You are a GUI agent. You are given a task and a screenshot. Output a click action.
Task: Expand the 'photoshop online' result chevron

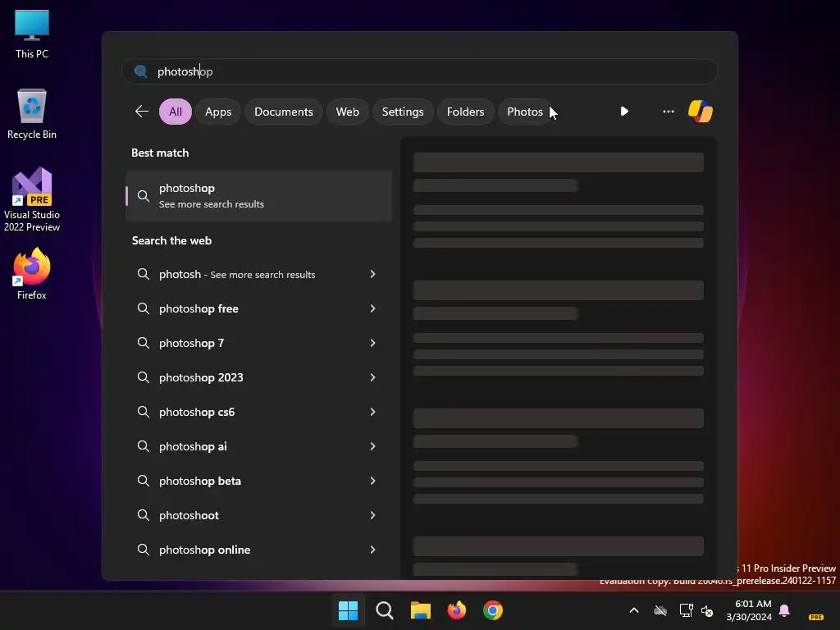(373, 550)
